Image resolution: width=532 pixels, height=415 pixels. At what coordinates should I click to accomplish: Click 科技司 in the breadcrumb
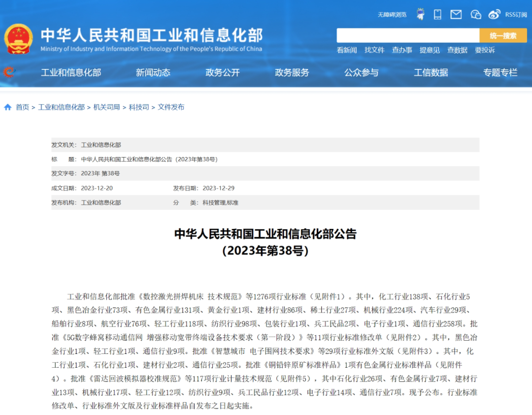[139, 107]
